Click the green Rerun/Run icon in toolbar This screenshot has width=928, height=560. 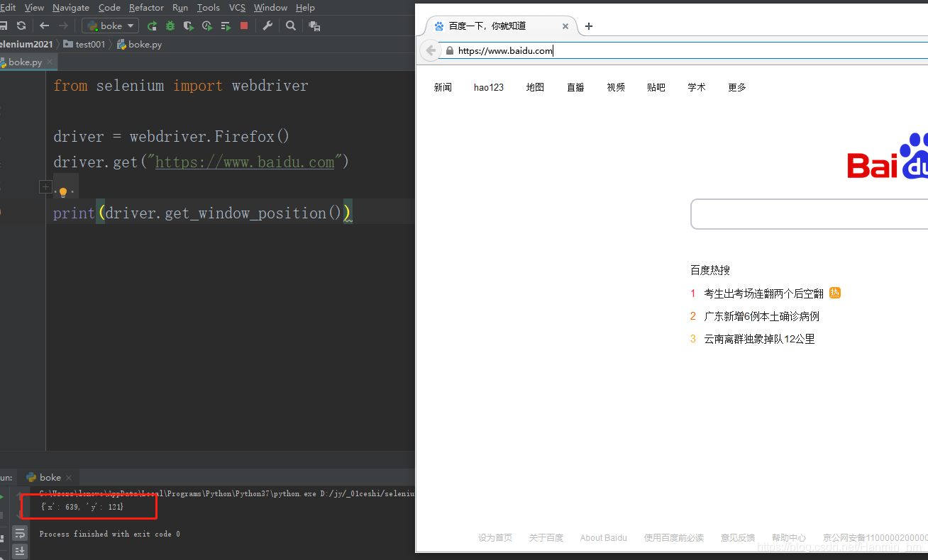pos(152,26)
